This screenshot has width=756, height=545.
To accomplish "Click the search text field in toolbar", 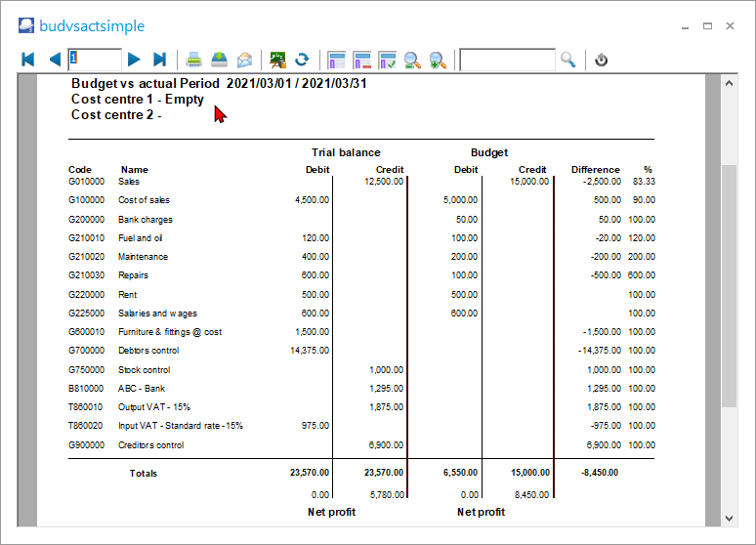I will [x=507, y=60].
